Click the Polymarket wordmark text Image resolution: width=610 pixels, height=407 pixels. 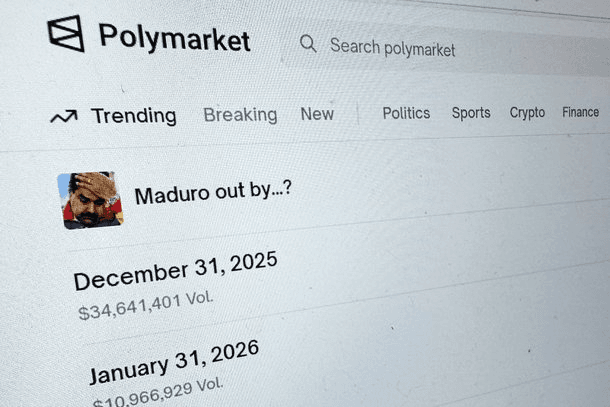pyautogui.click(x=174, y=38)
